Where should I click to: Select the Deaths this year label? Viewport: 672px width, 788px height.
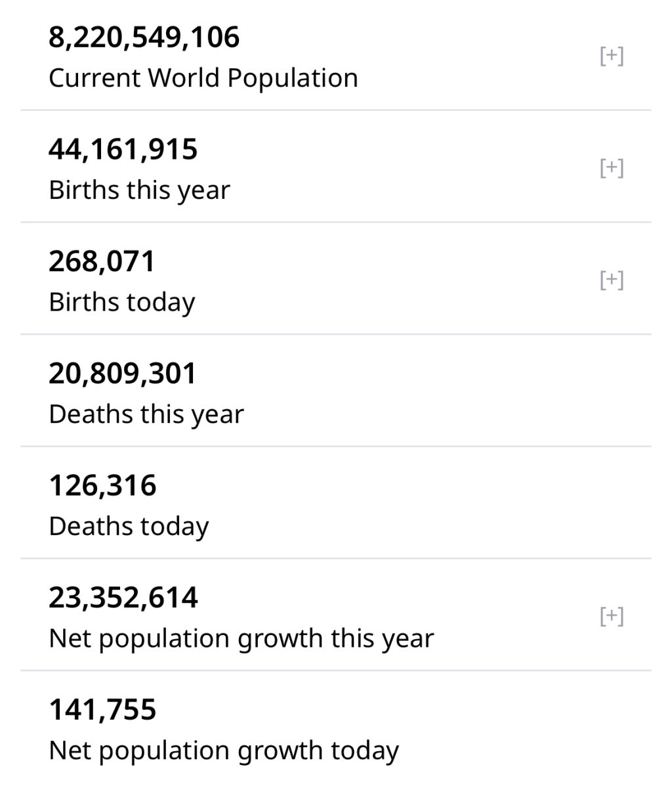pyautogui.click(x=146, y=415)
